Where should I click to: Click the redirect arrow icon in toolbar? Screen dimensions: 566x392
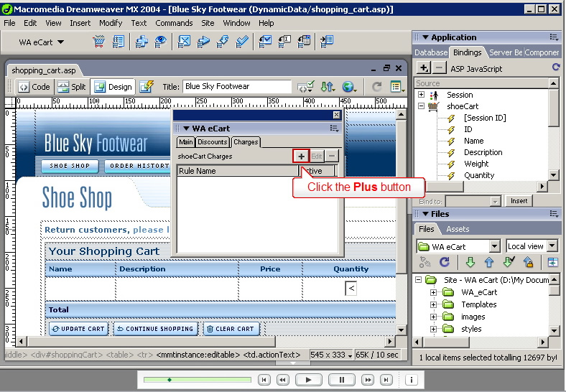tap(203, 42)
